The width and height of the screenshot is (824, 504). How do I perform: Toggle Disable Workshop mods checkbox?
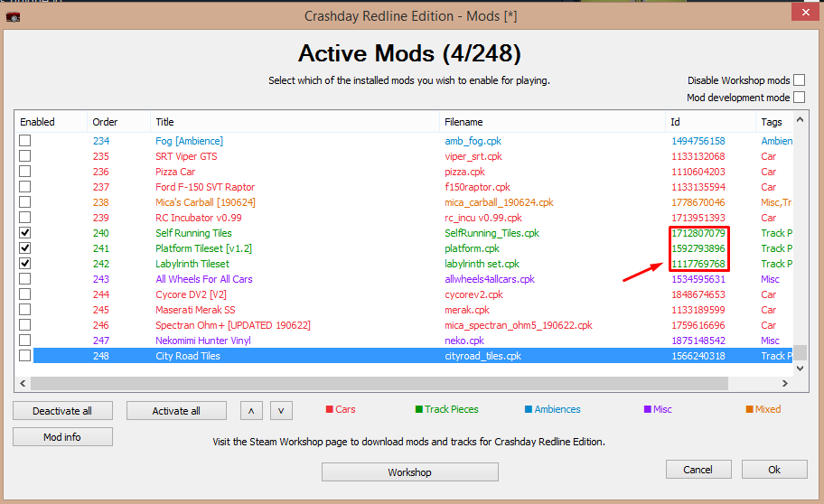coord(799,79)
